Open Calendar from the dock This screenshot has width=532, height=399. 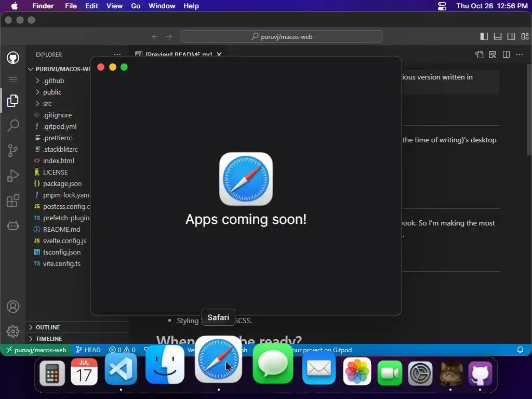pos(84,372)
